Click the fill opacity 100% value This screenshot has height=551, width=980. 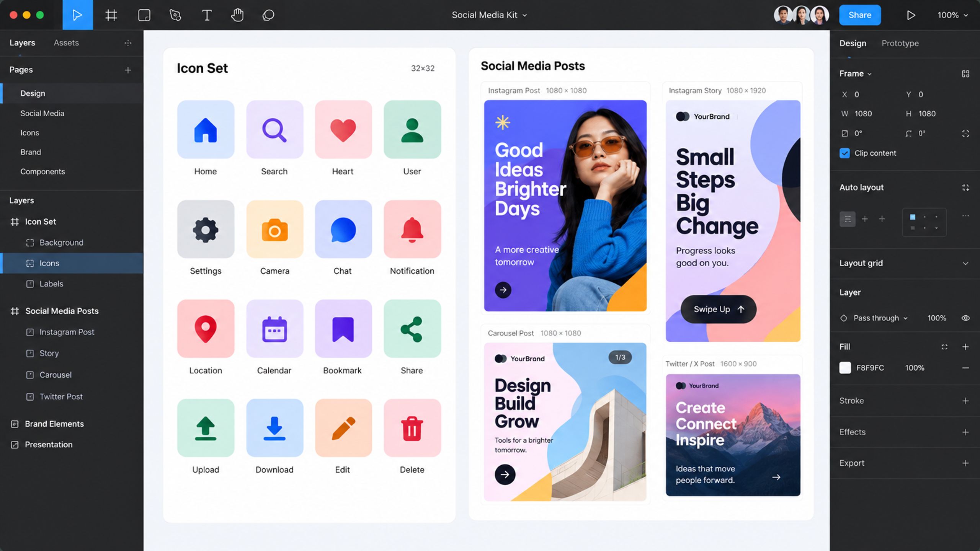(915, 368)
